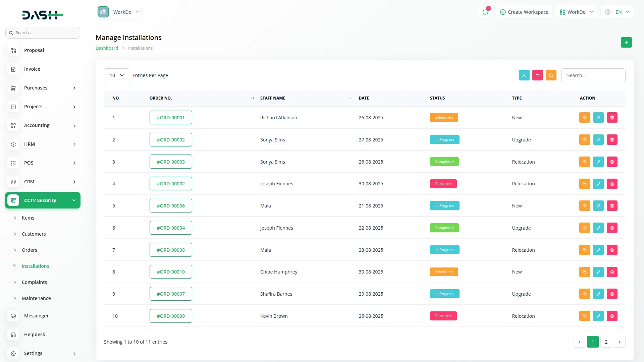Screen dimensions: 644x362
Task: Open order link #ORD-00006
Action: (171, 206)
